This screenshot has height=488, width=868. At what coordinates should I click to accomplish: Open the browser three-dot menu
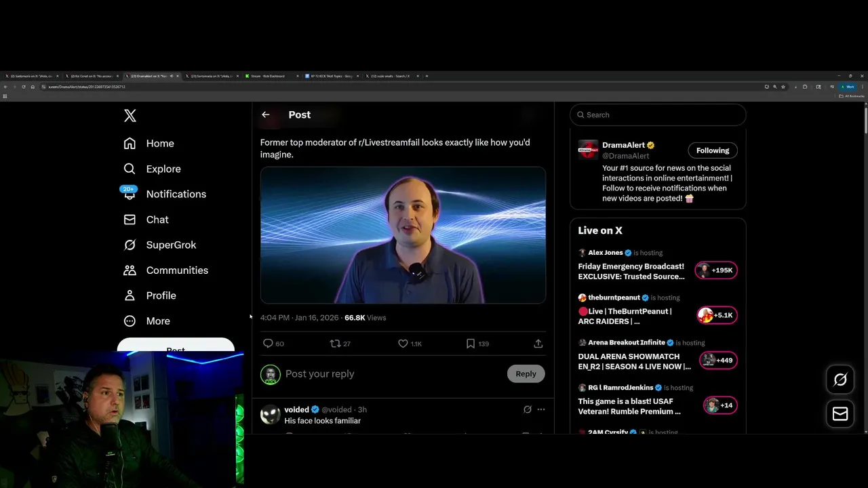point(862,87)
